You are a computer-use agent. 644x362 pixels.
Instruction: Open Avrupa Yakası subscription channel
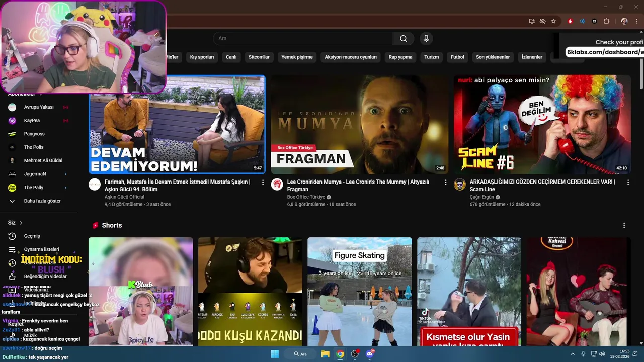point(38,107)
